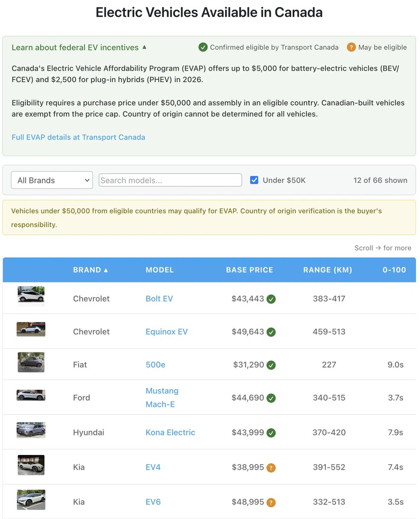420x519 pixels.
Task: Click the Kia EV6 car thumbnail
Action: tap(31, 500)
